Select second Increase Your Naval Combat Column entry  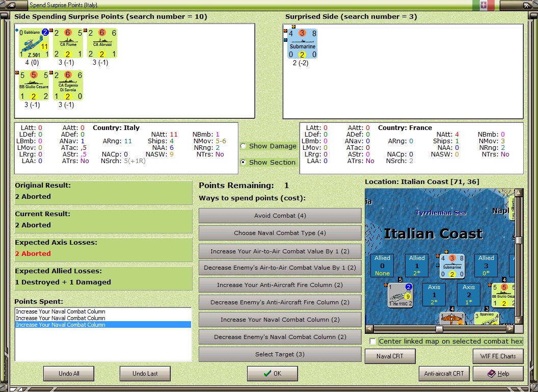tap(103, 318)
